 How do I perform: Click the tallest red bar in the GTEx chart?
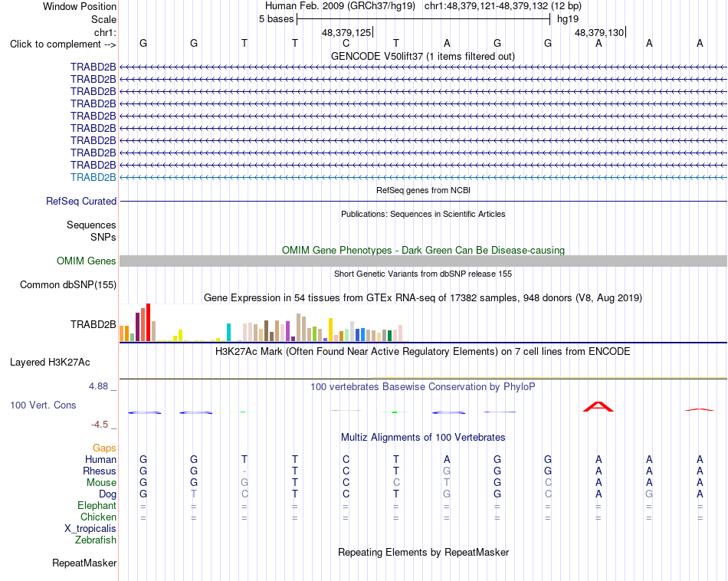[148, 323]
